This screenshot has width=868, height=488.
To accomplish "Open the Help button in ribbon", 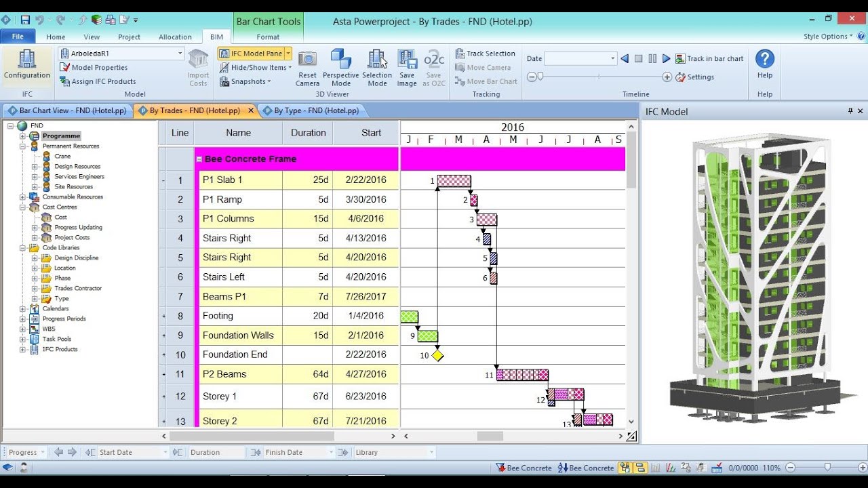I will click(765, 66).
